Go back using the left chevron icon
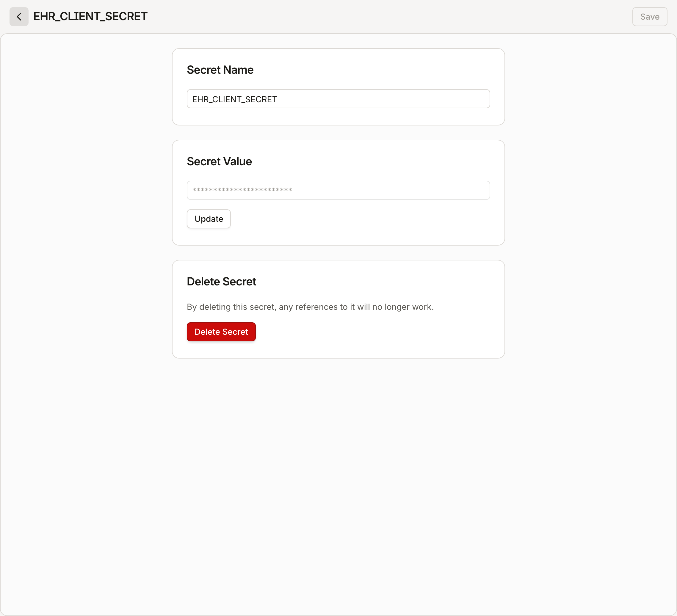 (x=19, y=16)
